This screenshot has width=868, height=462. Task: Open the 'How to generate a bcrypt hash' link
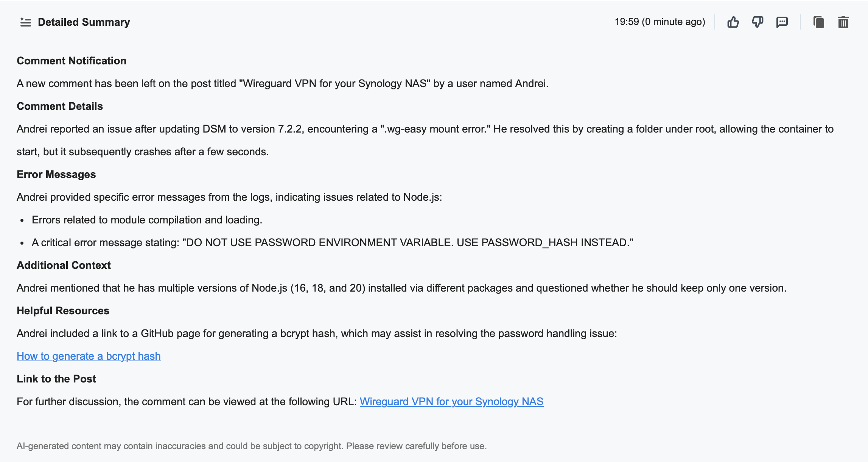pos(89,356)
